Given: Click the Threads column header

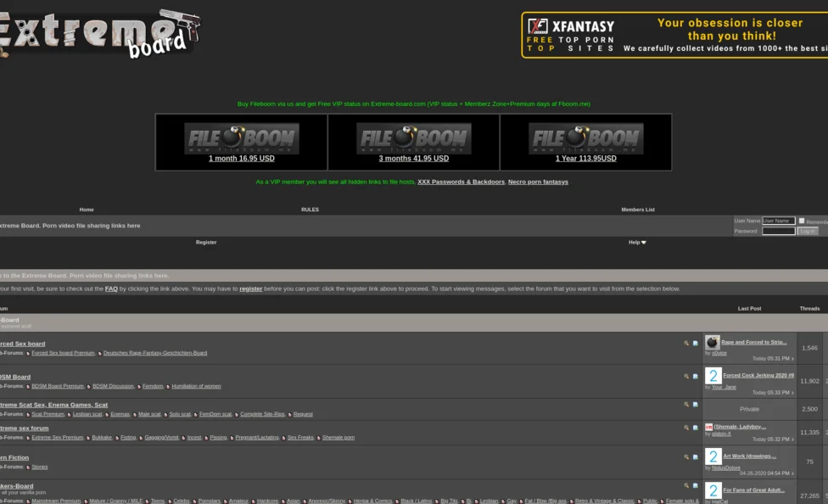Looking at the screenshot, I should point(809,309).
